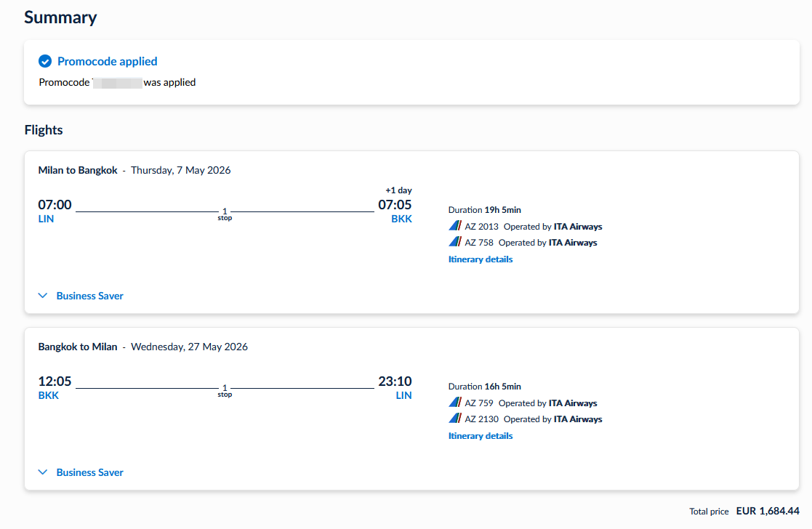Click the 1 stop marker on outbound flight
The image size is (812, 529).
point(225,214)
